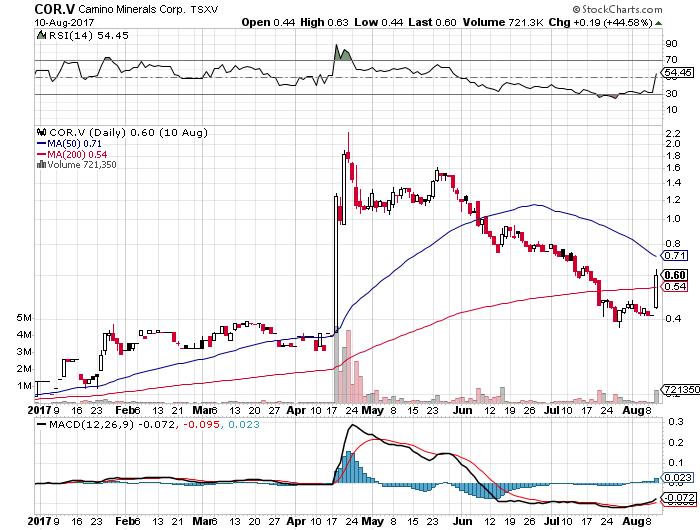This screenshot has height=530, width=700.
Task: Click the 0.60 last price label
Action: click(676, 275)
